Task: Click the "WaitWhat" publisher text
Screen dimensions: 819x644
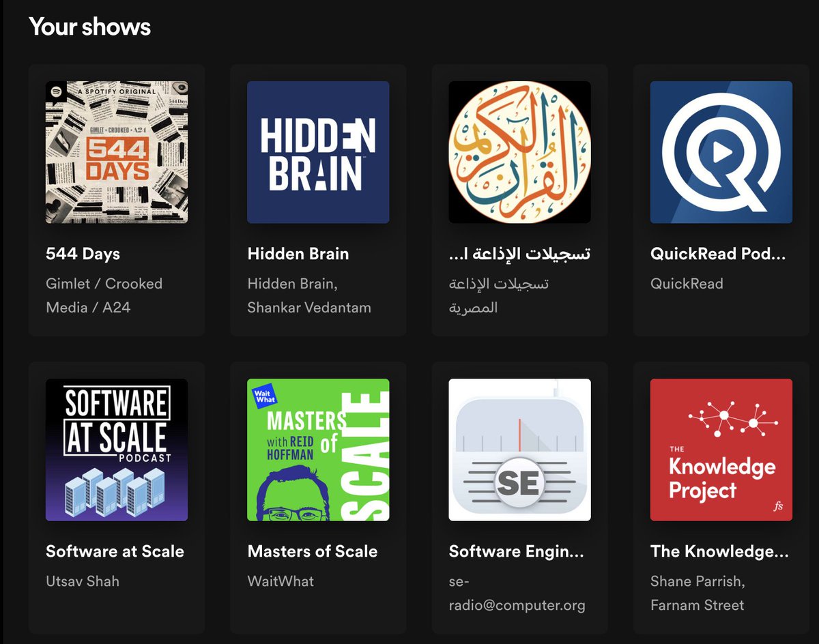Action: coord(281,581)
